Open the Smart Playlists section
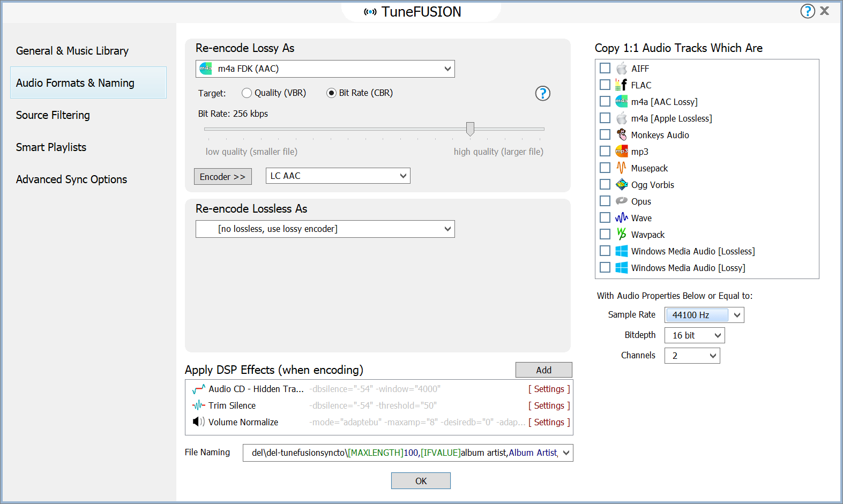 [51, 147]
